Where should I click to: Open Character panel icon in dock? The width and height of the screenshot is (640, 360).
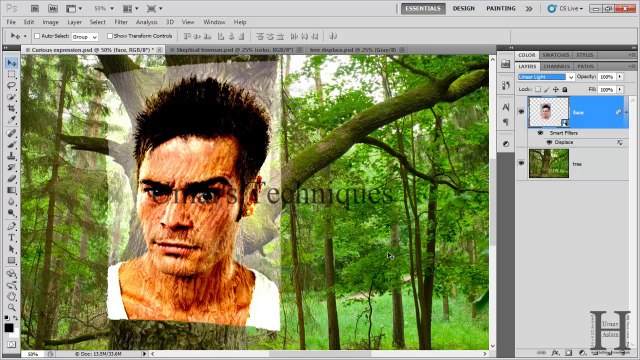click(506, 107)
